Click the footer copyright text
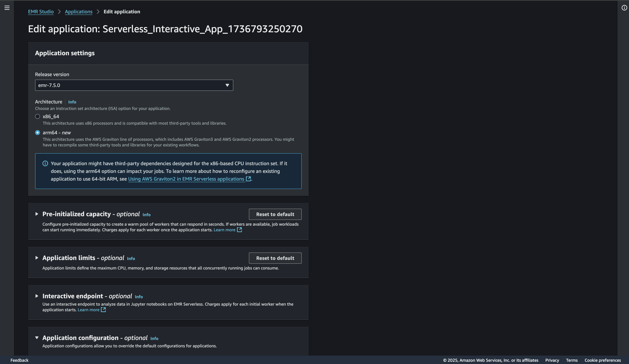629x364 pixels. click(x=490, y=360)
